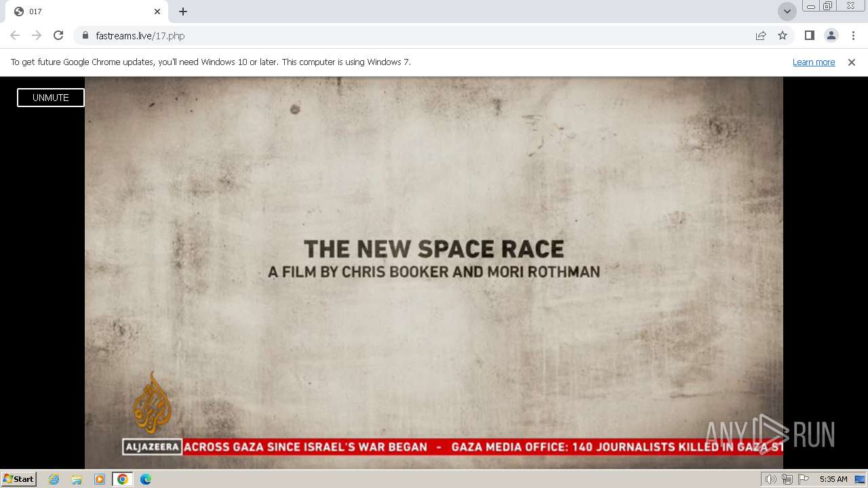Toggle the browser side panel
868x488 pixels.
[809, 35]
